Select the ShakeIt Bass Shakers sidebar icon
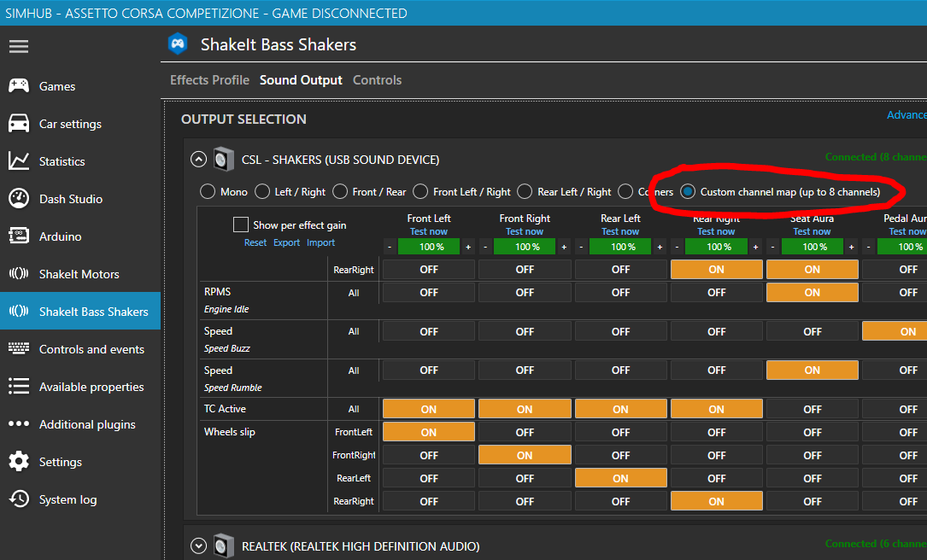927x560 pixels. 18,312
